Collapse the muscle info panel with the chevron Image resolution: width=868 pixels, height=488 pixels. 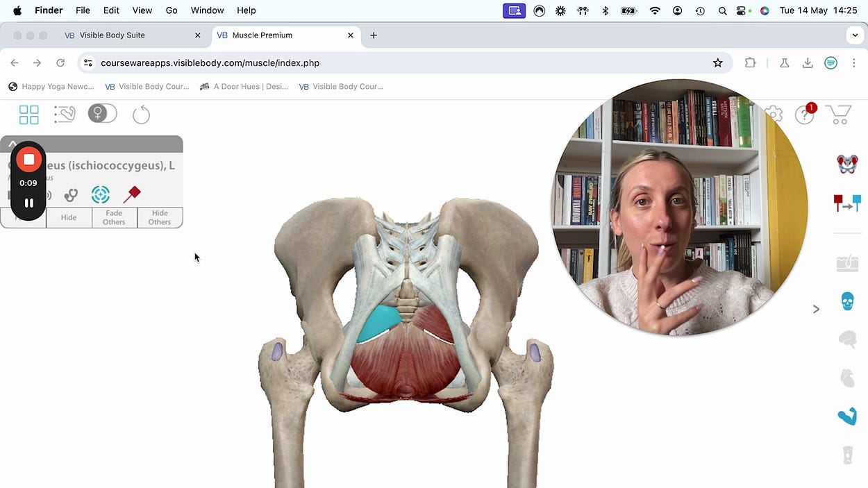[x=12, y=143]
